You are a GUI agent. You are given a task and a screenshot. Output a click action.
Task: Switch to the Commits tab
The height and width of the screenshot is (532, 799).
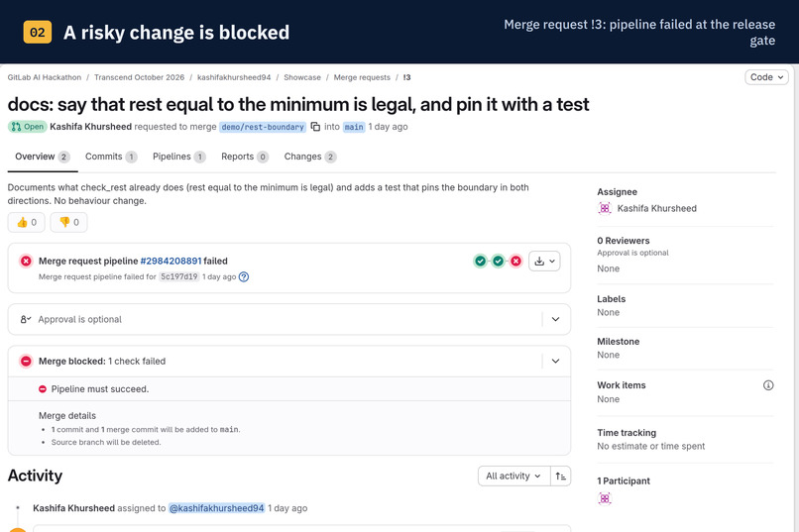111,157
